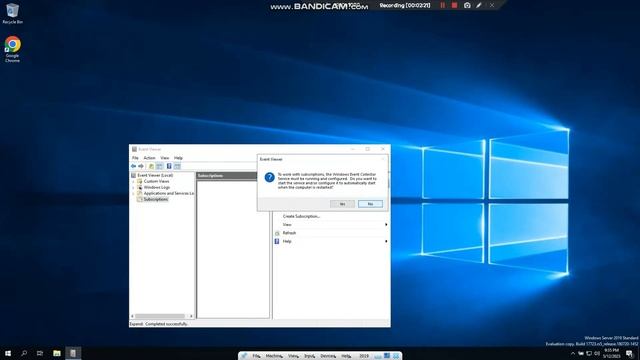Open the Help menu in Event Viewer
Viewport: 640px width, 360px height.
178,158
